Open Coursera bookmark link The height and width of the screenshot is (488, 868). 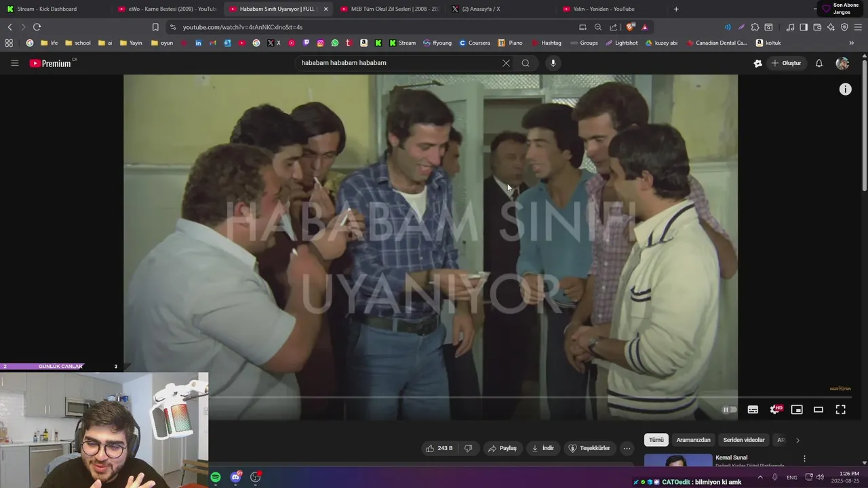tap(474, 43)
